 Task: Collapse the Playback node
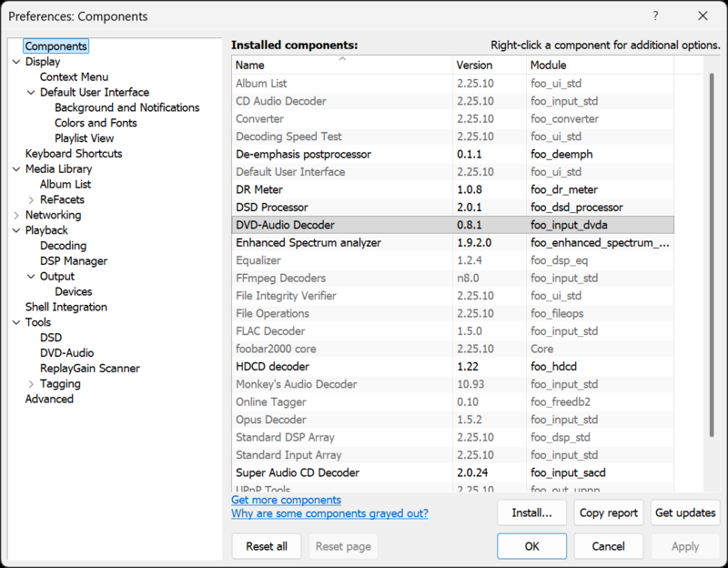pyautogui.click(x=16, y=230)
